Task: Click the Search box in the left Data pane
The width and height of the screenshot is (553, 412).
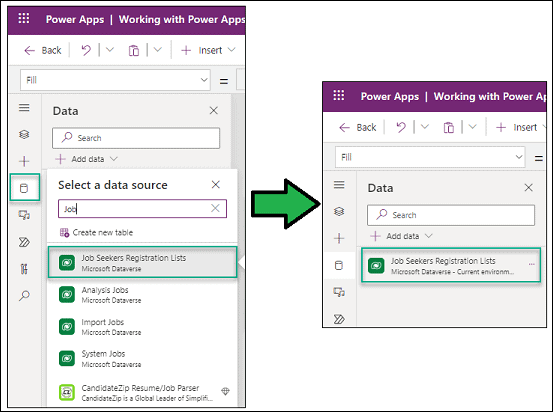Action: pyautogui.click(x=136, y=138)
